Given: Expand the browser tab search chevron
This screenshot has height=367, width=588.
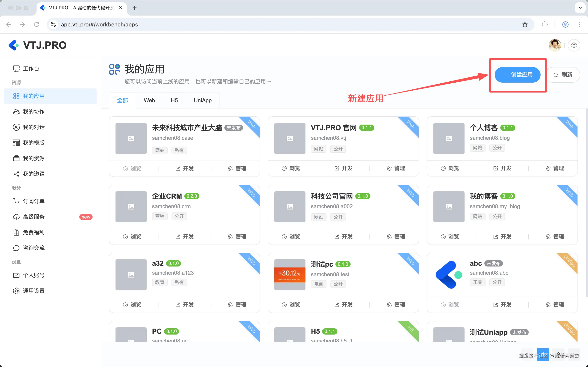Looking at the screenshot, I should click(580, 8).
